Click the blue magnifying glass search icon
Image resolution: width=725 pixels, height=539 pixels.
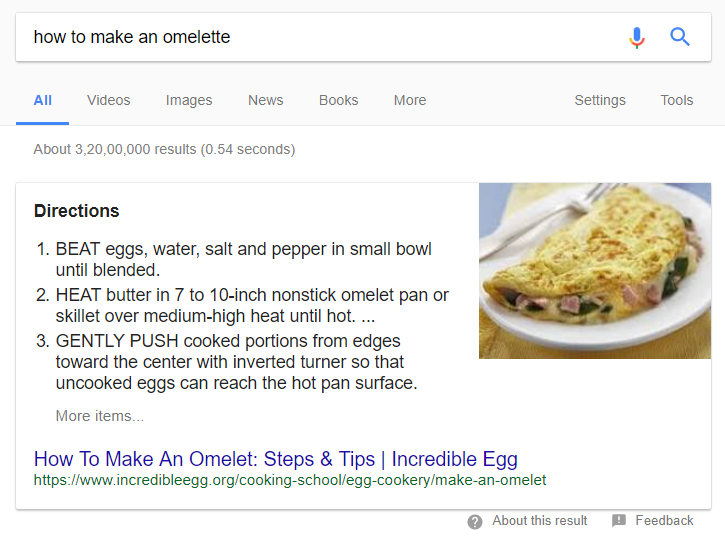coord(680,37)
